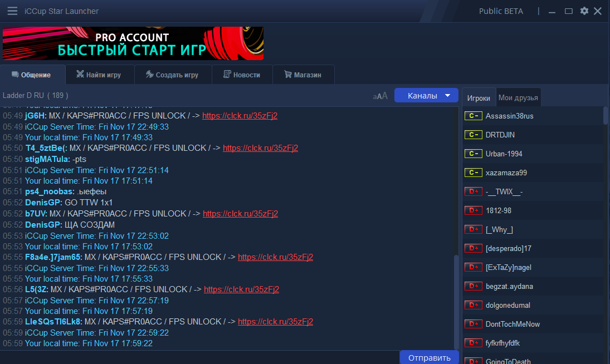Select player begzat.aydana in list
Viewport: 610px width, 364px height.
(x=533, y=286)
